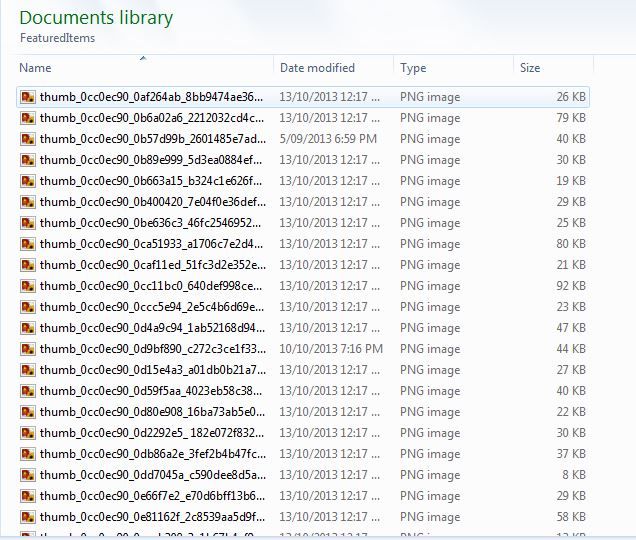Click PNG icon of thumb_0cc0ec90_0ca51933 file
This screenshot has width=636, height=540.
point(28,244)
